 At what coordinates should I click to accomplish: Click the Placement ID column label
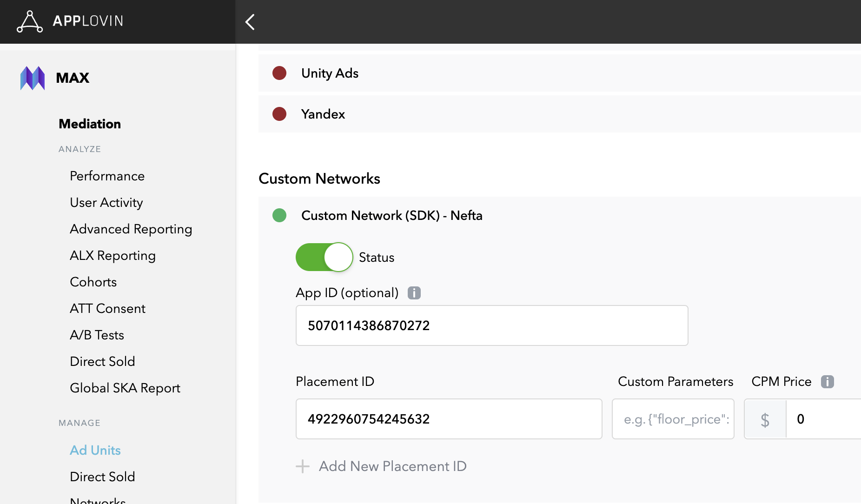(335, 381)
